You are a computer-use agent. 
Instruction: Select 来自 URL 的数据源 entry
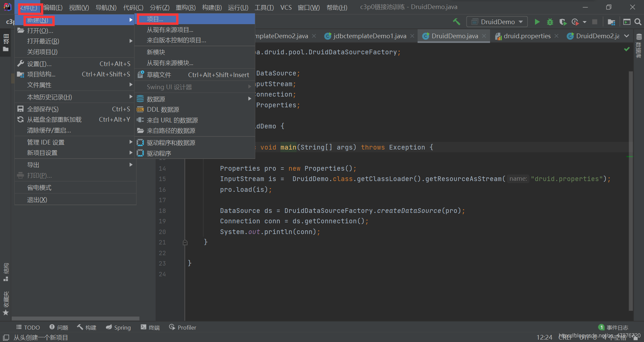pyautogui.click(x=195, y=120)
